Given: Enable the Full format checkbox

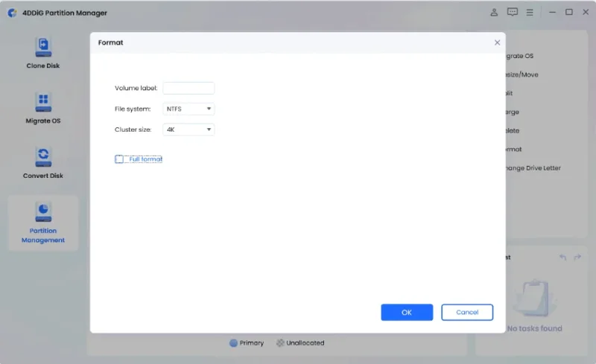Looking at the screenshot, I should 119,159.
